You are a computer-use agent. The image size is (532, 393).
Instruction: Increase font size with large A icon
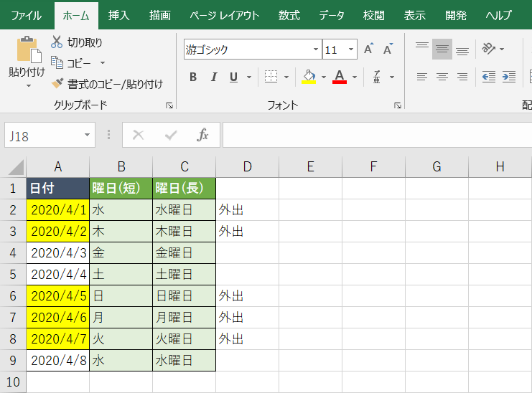coord(368,49)
